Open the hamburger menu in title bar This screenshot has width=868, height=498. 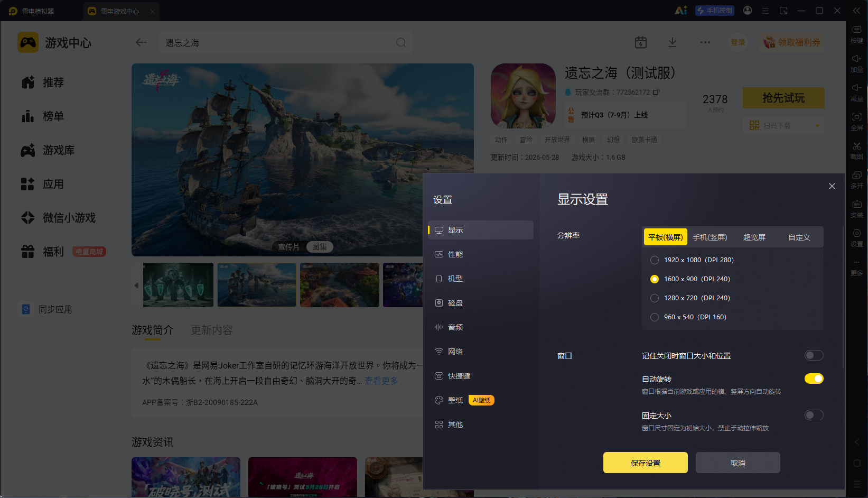765,11
